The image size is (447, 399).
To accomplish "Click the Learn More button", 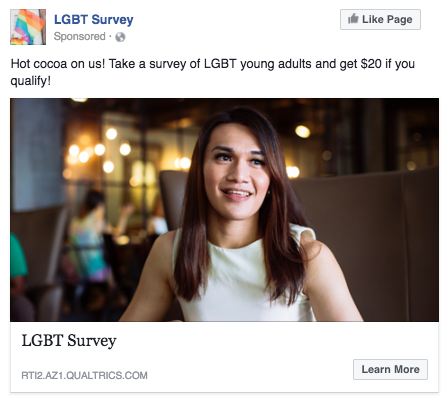I will point(390,369).
